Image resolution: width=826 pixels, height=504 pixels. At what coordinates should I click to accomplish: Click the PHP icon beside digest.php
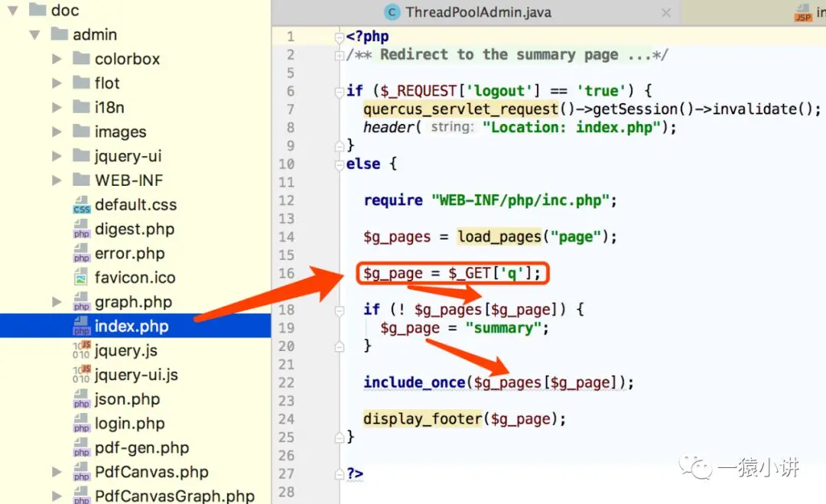(82, 229)
